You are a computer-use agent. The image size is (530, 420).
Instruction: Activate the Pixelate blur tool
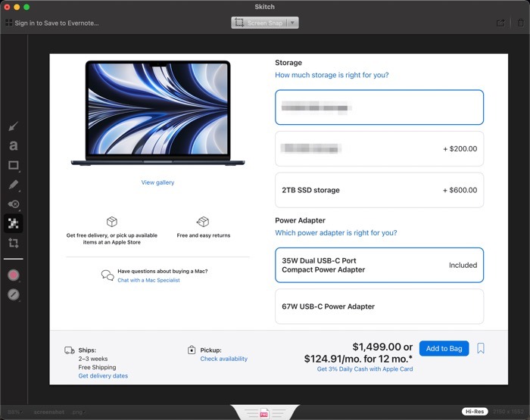13,223
